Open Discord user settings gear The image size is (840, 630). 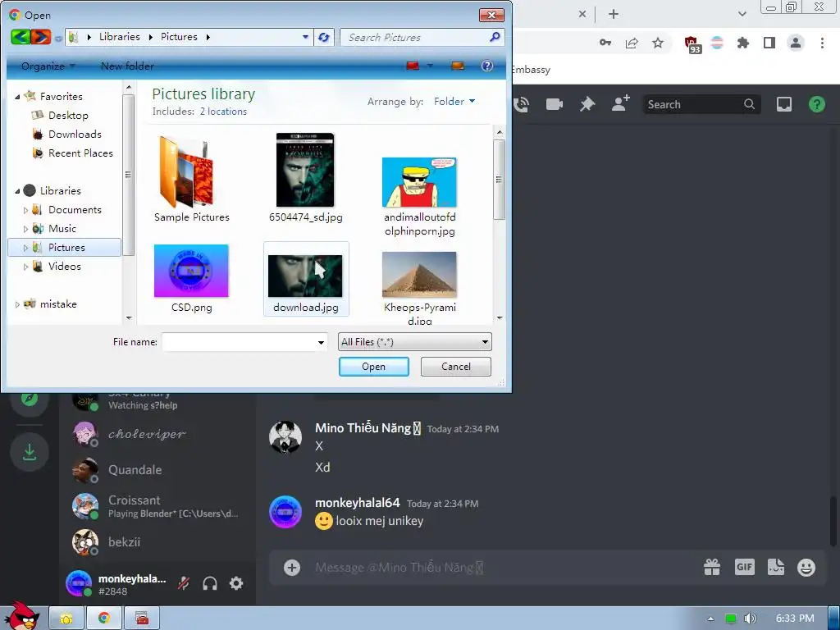coord(236,583)
